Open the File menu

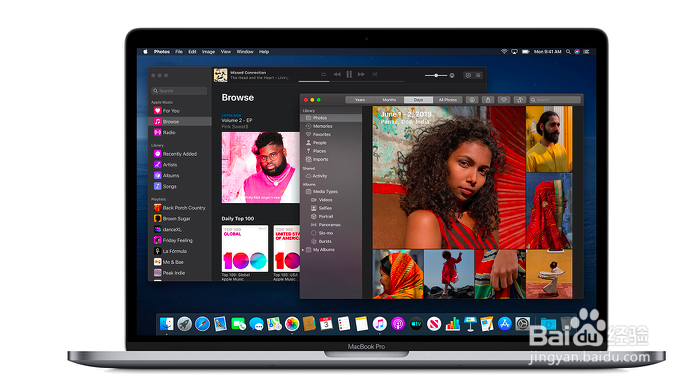179,51
